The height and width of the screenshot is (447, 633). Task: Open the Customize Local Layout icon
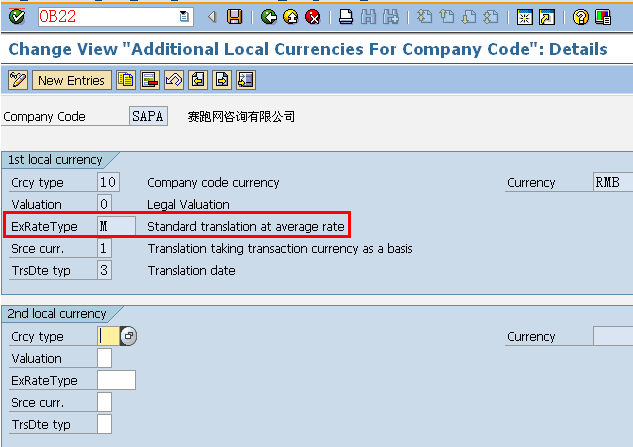click(603, 17)
